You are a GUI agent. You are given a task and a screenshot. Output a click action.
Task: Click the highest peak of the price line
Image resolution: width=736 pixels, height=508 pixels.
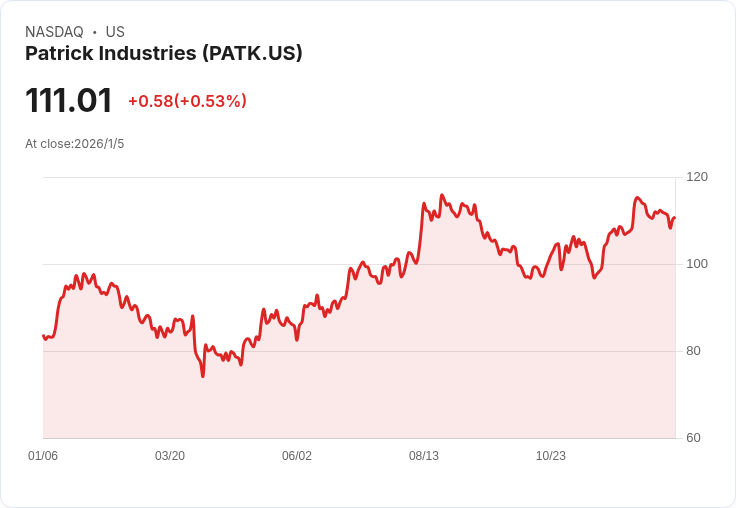442,195
